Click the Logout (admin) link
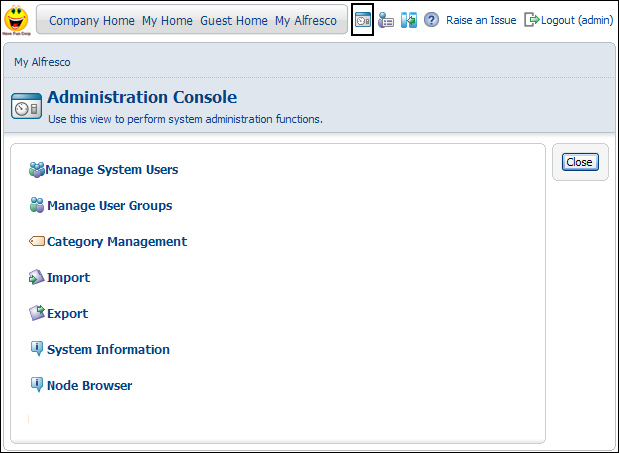 [577, 20]
